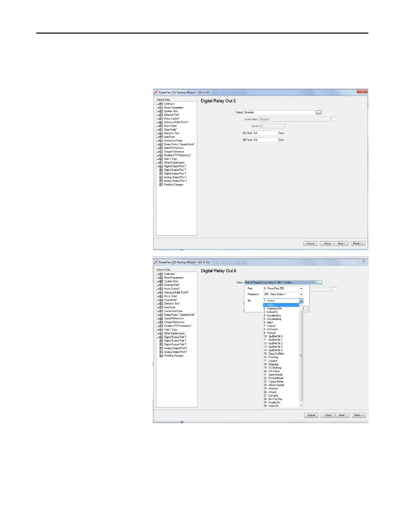The image size is (411, 532).
Task: Click the Pending Changes step icon in upper wizard
Action: pyautogui.click(x=161, y=185)
